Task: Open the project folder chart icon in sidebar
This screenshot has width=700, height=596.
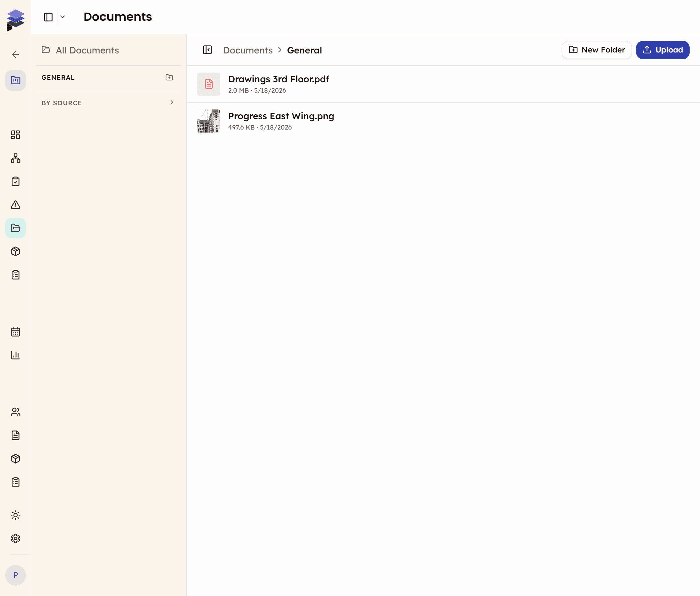Action: [x=16, y=80]
